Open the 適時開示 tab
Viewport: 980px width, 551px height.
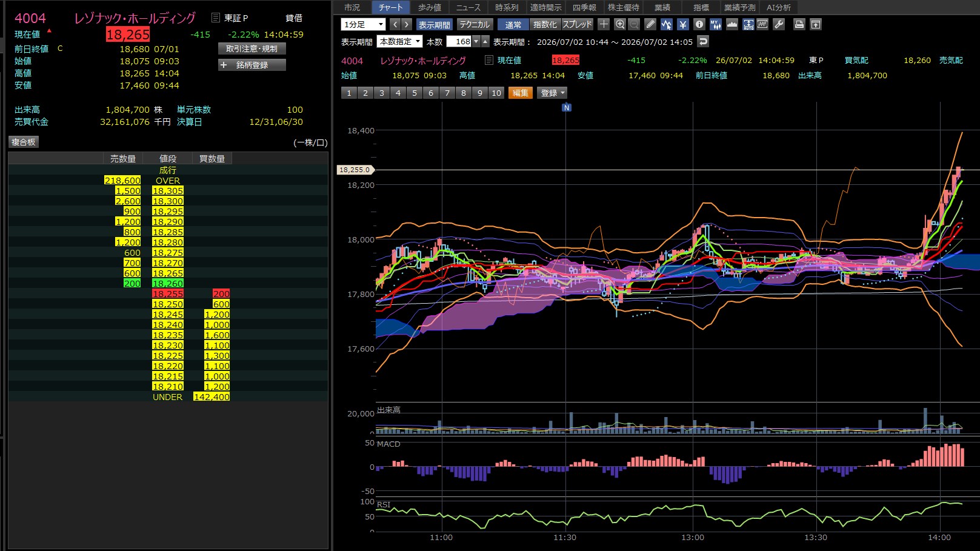point(545,7)
